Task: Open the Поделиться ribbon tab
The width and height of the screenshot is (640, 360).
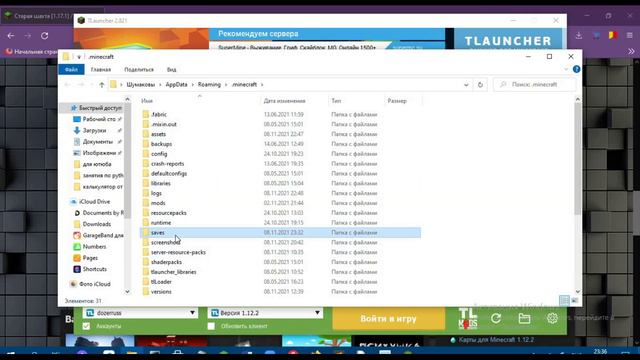Action: tap(139, 69)
